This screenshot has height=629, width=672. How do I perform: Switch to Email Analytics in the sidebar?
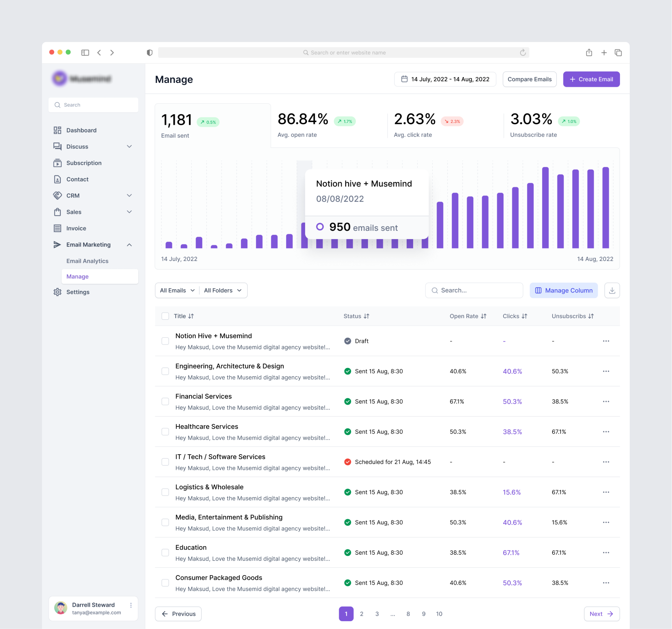click(87, 261)
